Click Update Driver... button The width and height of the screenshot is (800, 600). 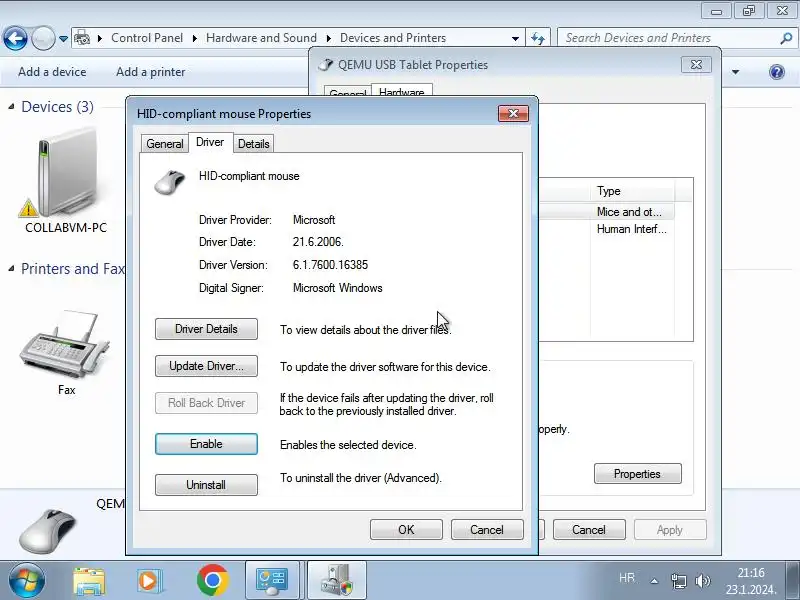click(x=206, y=366)
